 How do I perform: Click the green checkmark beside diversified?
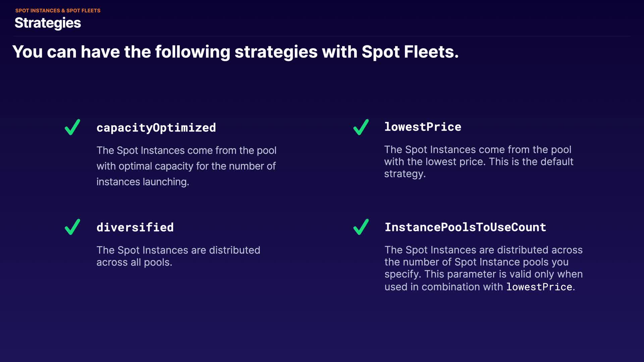72,227
